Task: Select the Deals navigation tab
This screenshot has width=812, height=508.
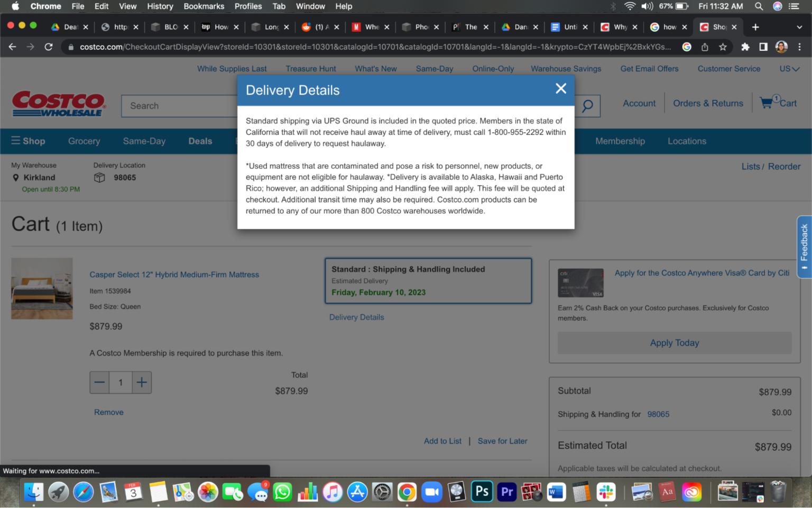Action: tap(200, 141)
